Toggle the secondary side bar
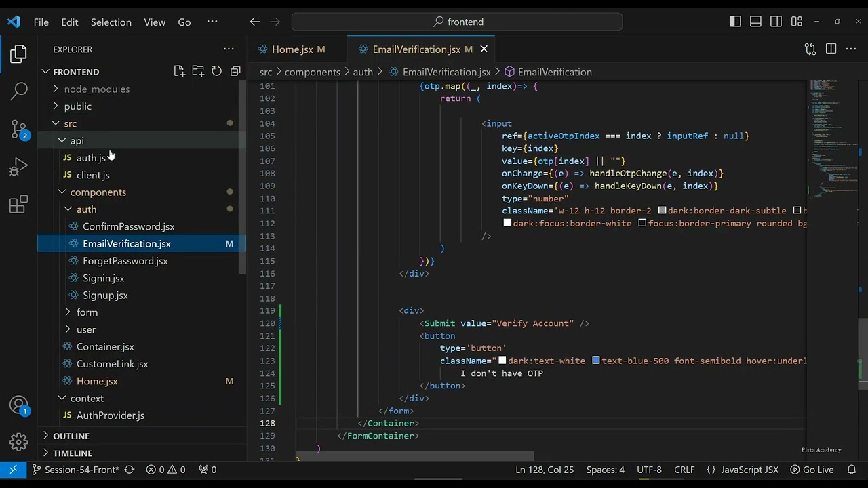This screenshot has width=868, height=488. click(776, 22)
